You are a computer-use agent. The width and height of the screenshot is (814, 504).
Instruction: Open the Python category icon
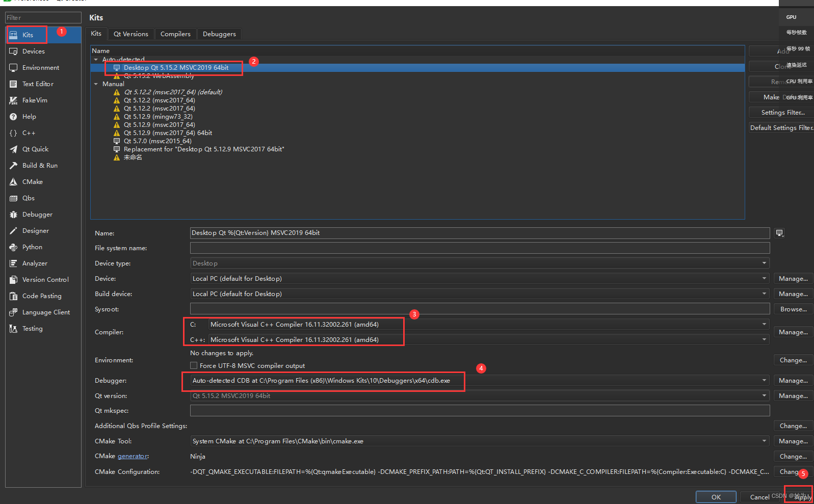click(14, 247)
